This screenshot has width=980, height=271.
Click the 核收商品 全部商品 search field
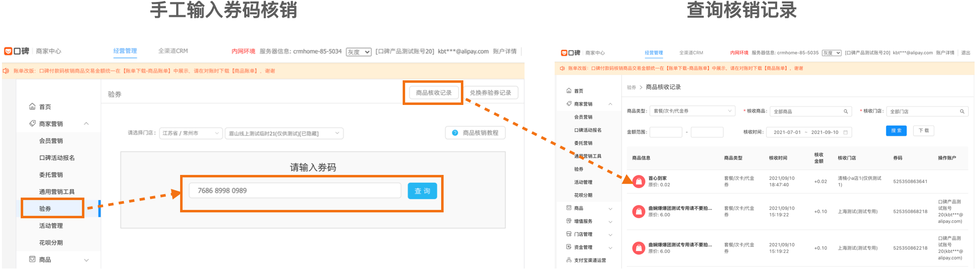point(811,111)
